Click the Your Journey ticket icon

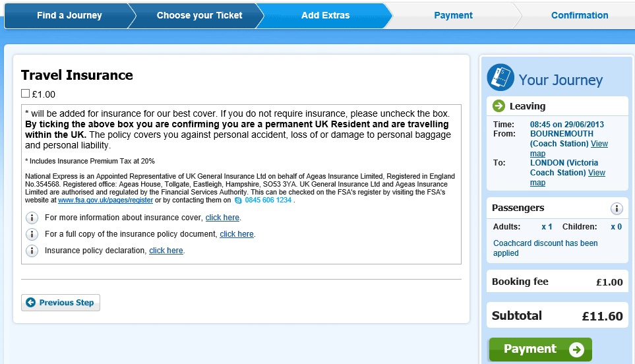tap(500, 78)
